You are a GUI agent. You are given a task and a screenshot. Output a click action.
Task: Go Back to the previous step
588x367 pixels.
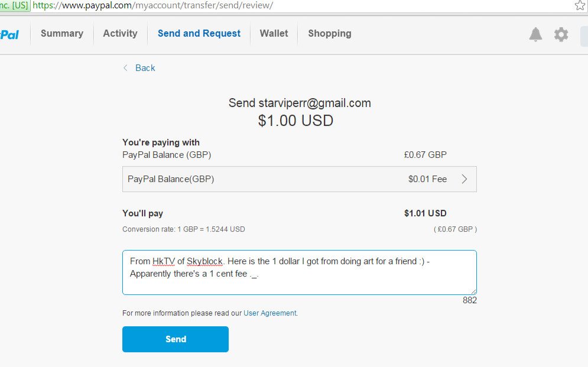145,68
